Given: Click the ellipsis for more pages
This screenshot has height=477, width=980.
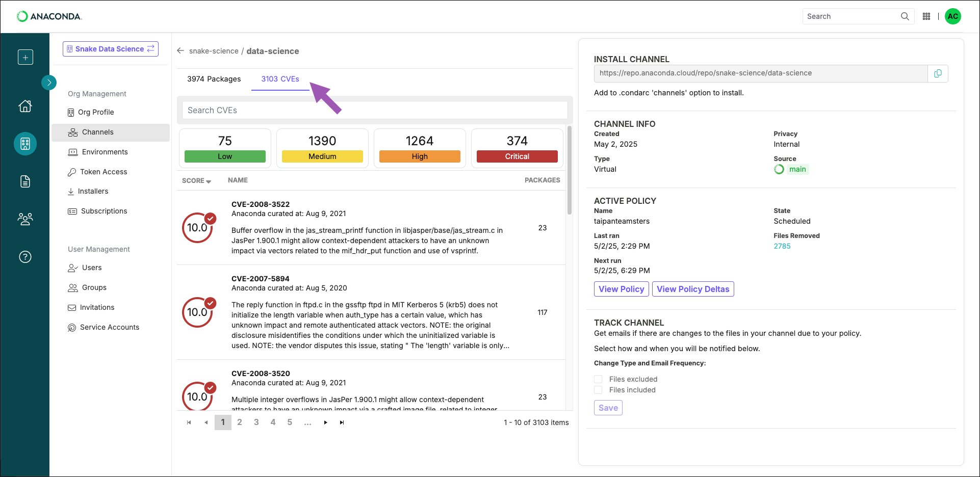Looking at the screenshot, I should tap(307, 422).
